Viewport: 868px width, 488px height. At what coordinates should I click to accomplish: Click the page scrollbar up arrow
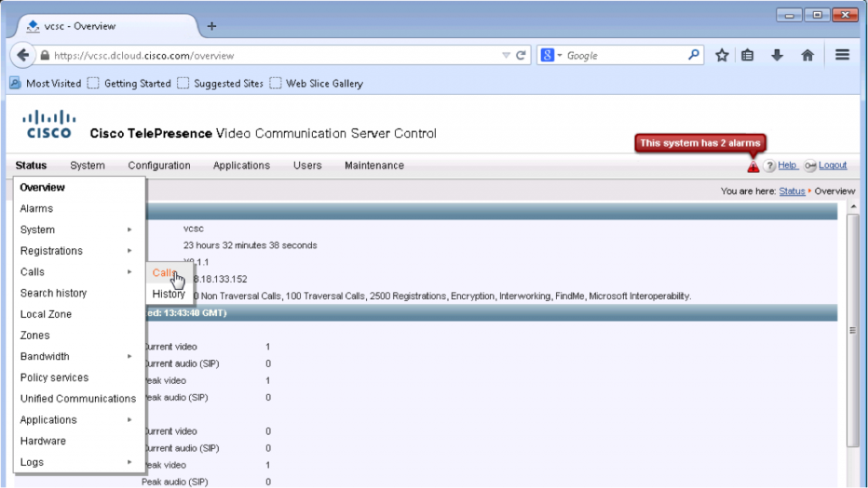click(853, 207)
